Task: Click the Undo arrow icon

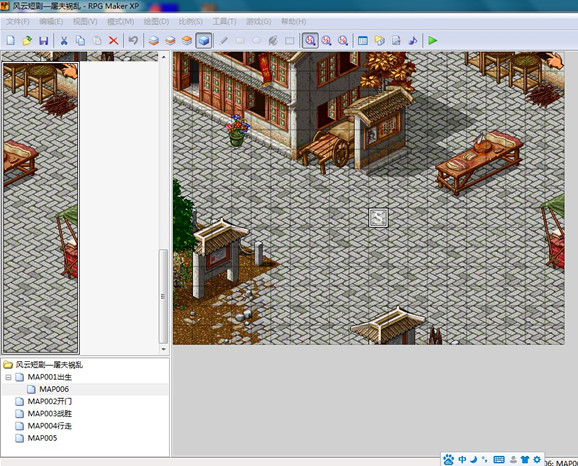Action: [x=133, y=40]
